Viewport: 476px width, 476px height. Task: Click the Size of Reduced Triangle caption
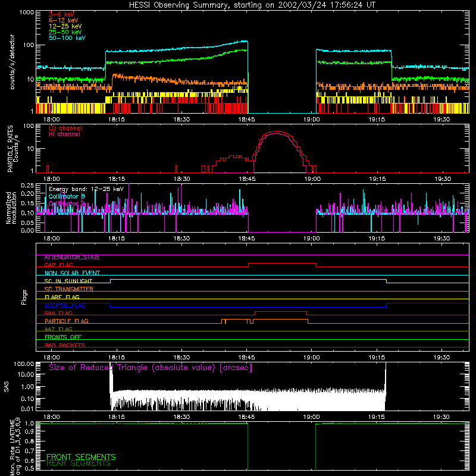pyautogui.click(x=151, y=368)
